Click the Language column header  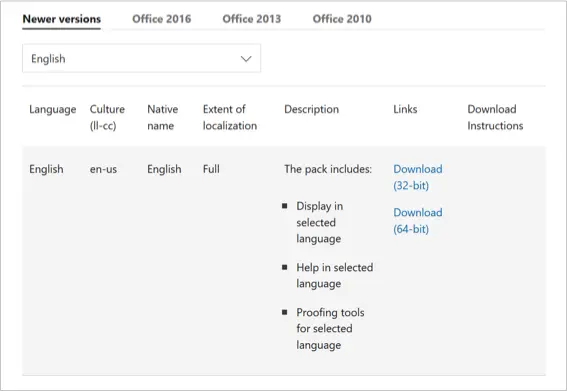point(53,109)
